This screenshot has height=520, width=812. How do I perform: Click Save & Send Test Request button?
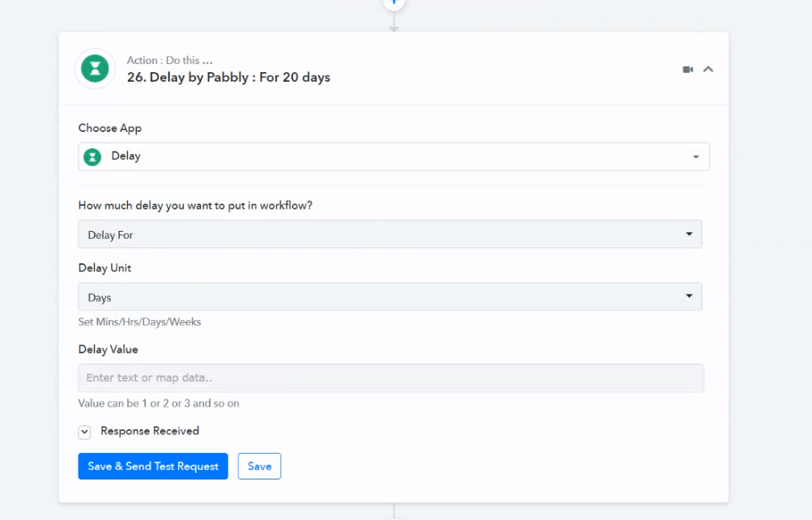153,466
